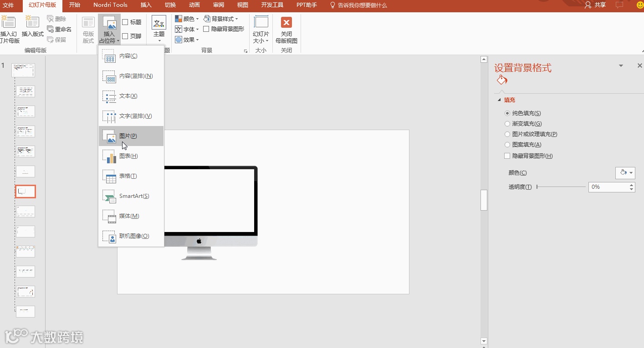Switch to the Transitions (切换) tab
The image size is (644, 348).
pos(170,5)
